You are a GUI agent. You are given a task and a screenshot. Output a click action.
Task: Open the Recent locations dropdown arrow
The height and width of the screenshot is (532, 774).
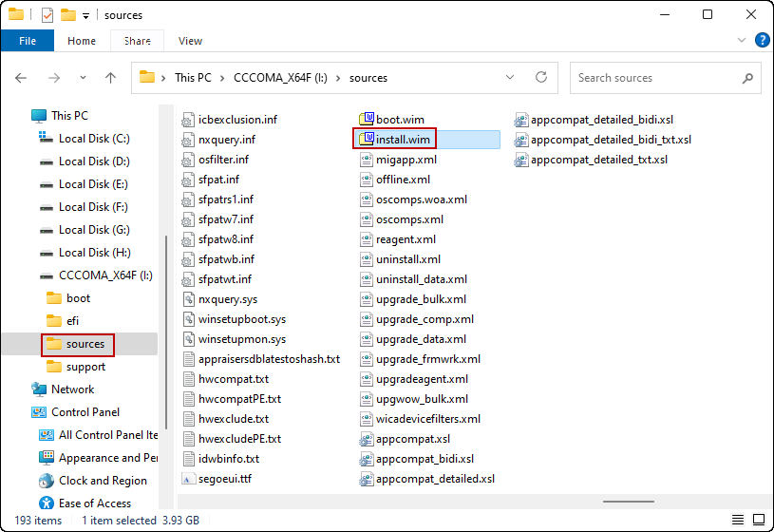(83, 78)
